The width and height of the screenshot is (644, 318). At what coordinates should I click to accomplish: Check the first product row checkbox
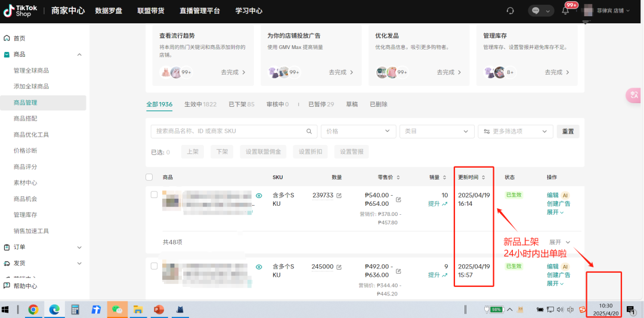tap(154, 195)
